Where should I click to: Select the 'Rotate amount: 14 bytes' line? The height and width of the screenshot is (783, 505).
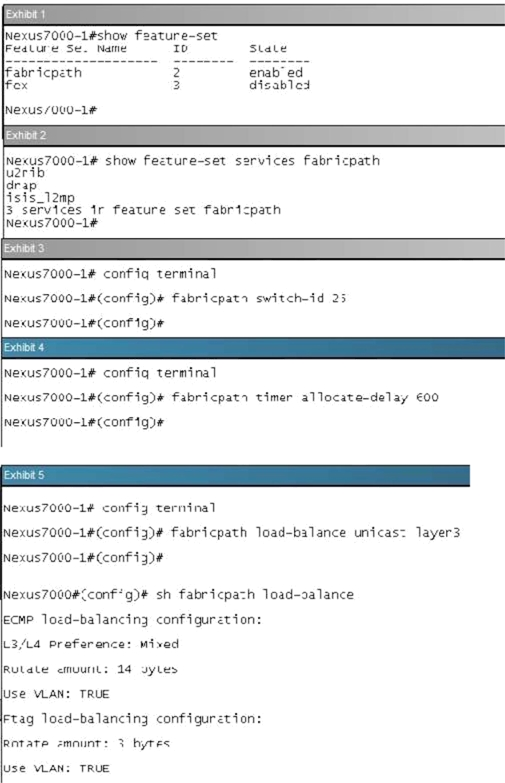click(x=90, y=669)
